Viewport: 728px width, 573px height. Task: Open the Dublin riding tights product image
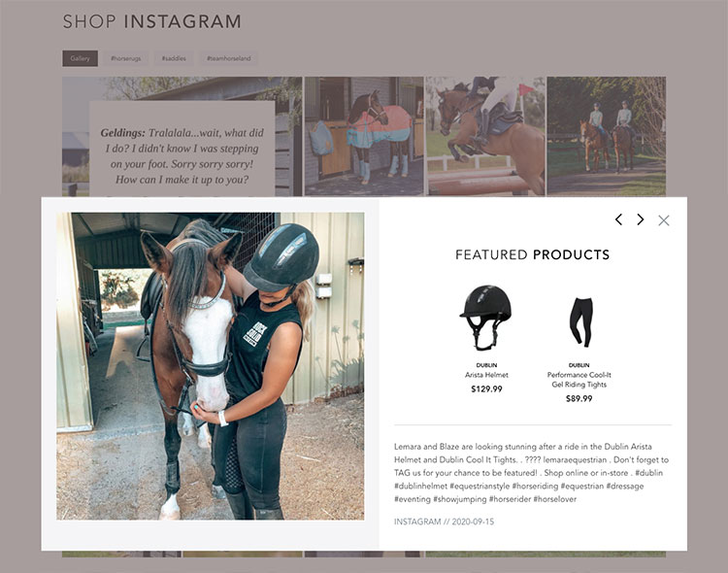(580, 322)
